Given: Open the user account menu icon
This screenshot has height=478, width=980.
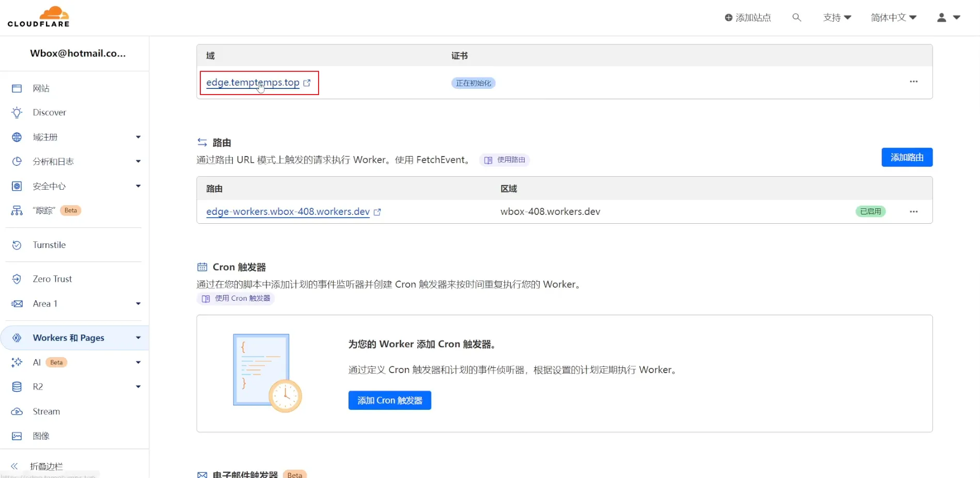Looking at the screenshot, I should tap(942, 18).
